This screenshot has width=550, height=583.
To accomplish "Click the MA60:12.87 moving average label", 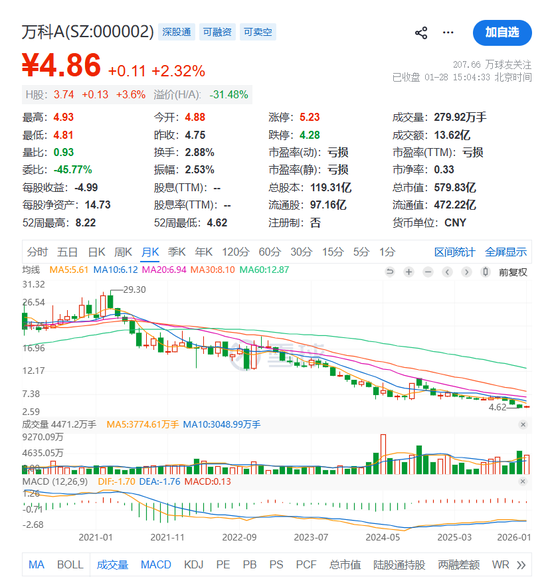I will (264, 270).
